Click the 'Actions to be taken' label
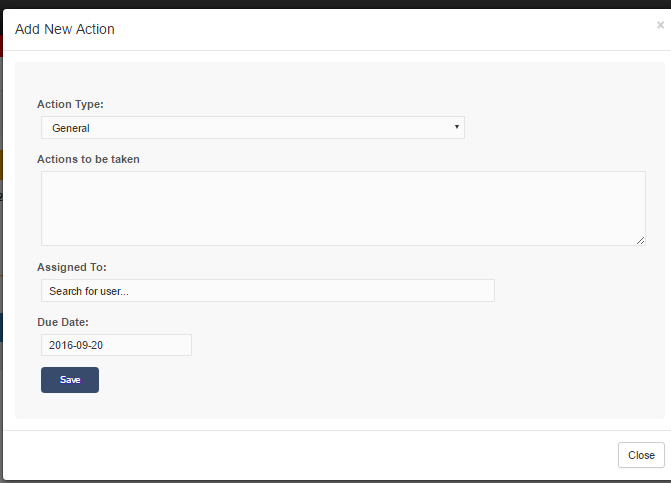This screenshot has height=483, width=671. pyautogui.click(x=88, y=158)
